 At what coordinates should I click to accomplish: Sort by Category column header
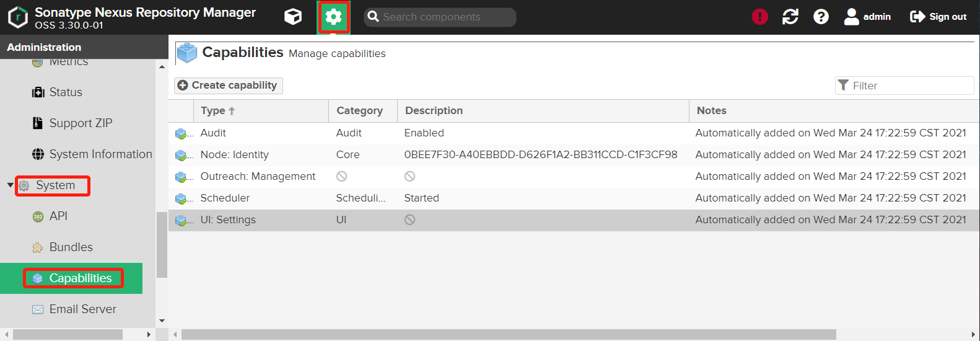[359, 111]
